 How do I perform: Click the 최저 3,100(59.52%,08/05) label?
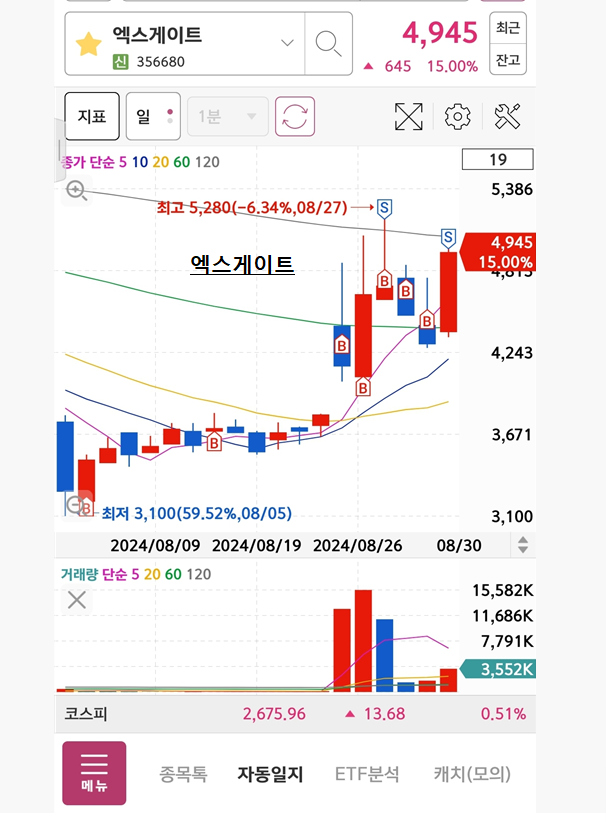pos(197,513)
